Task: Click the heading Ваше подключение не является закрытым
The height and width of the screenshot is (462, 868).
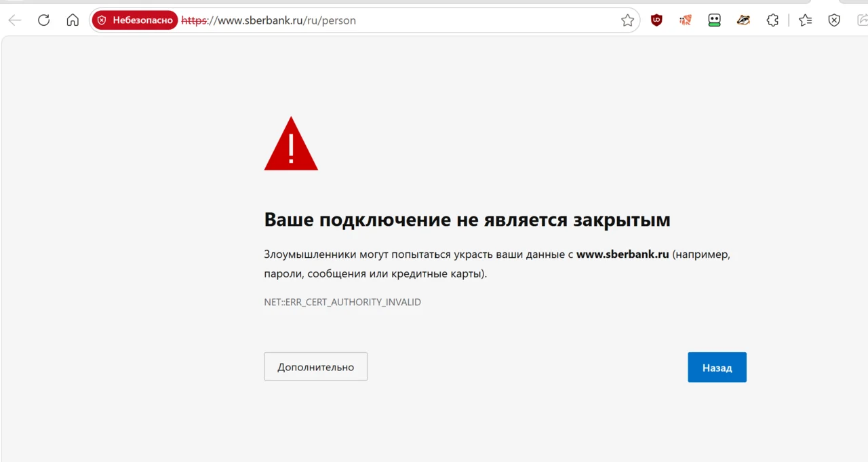Action: click(467, 220)
